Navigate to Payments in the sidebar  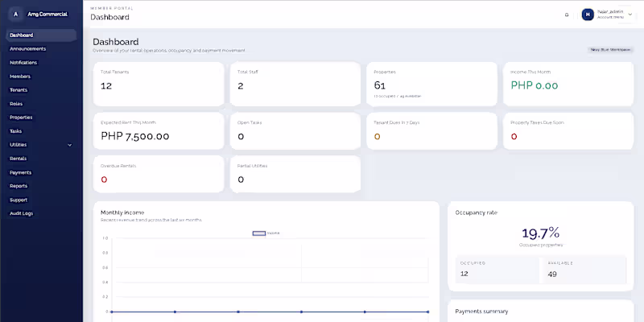[21, 172]
